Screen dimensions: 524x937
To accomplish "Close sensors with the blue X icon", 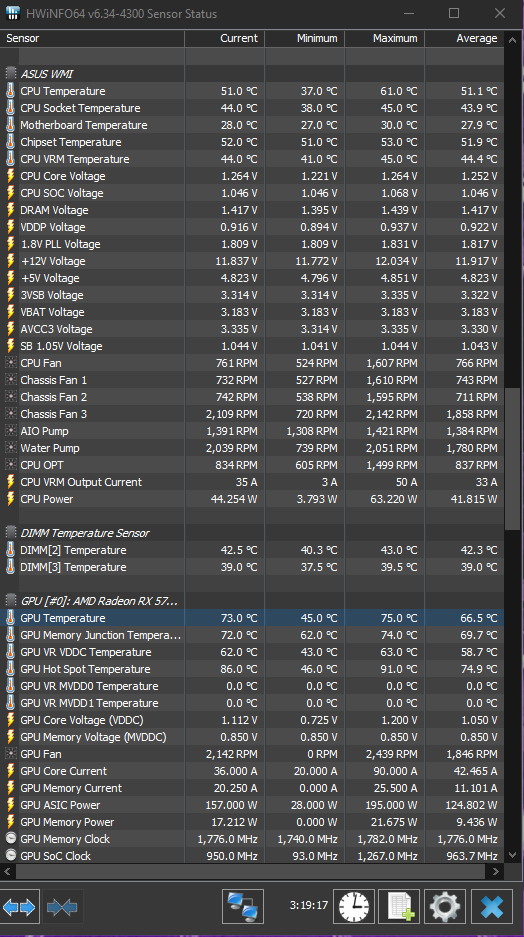I will [x=492, y=907].
